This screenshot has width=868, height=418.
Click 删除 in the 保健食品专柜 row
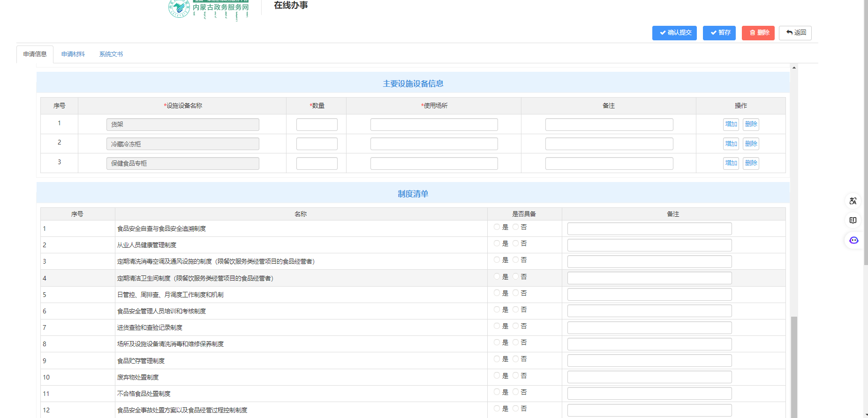pyautogui.click(x=751, y=163)
